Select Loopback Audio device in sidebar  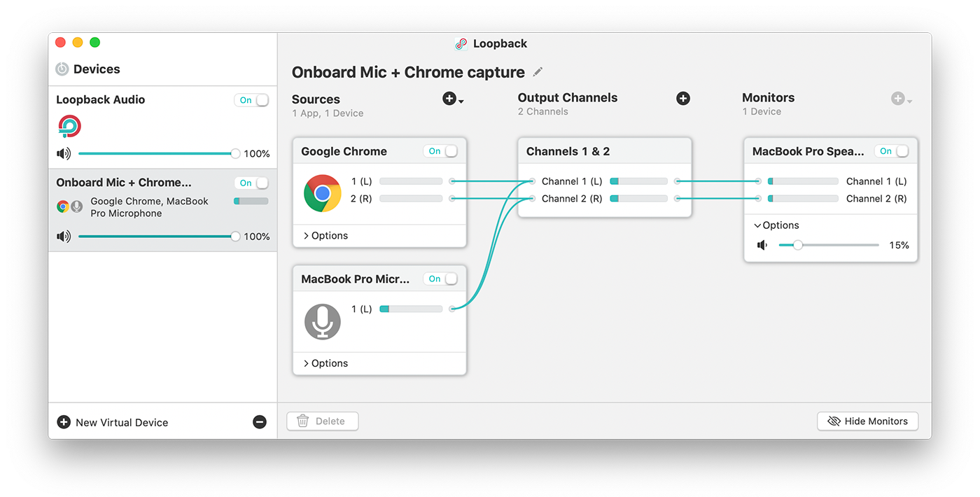(162, 127)
